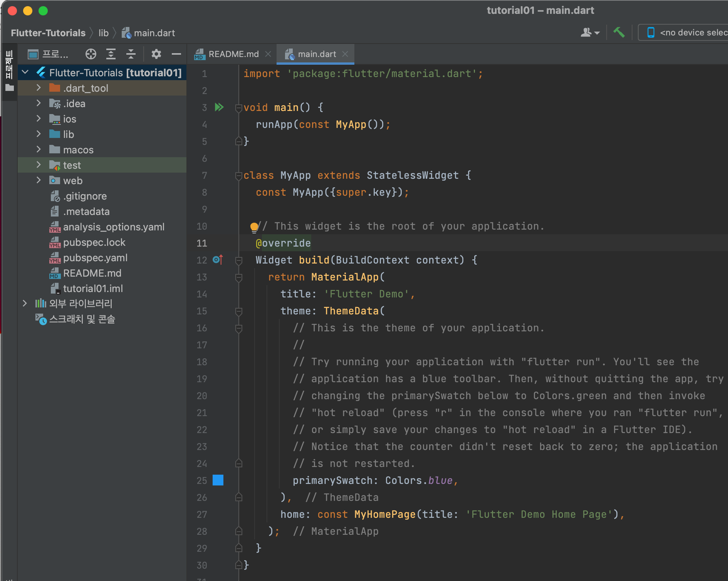Expand the ios folder
Screen dimensions: 728x581
tap(39, 119)
